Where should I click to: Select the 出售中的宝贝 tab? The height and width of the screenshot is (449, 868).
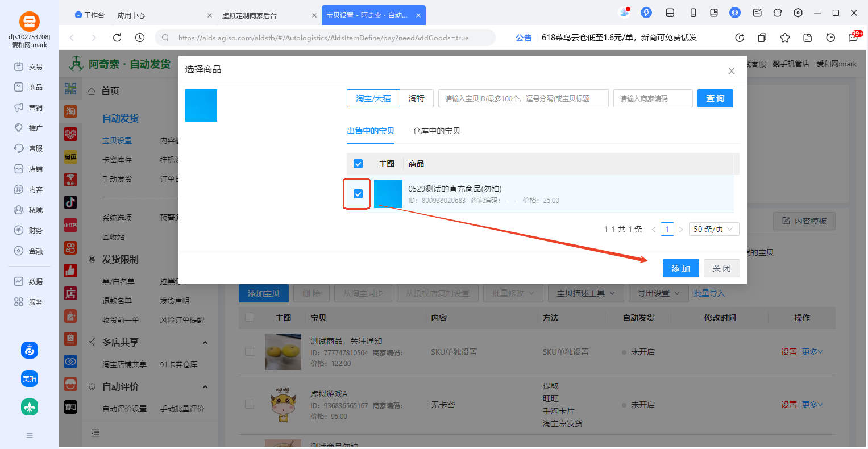371,131
